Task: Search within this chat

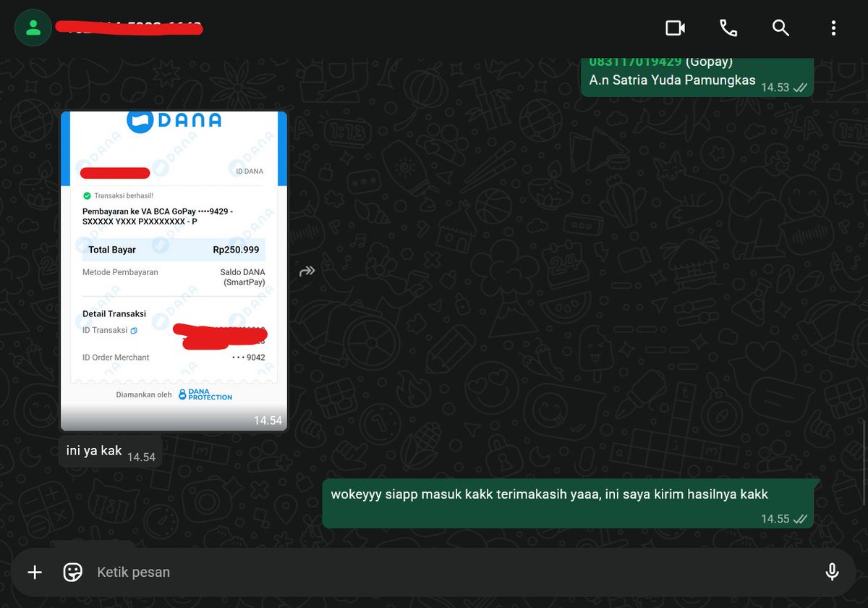Action: 780,28
